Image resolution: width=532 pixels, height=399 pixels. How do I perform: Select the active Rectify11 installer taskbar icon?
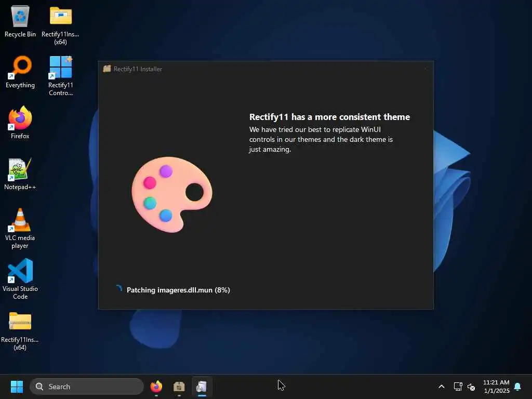point(202,387)
